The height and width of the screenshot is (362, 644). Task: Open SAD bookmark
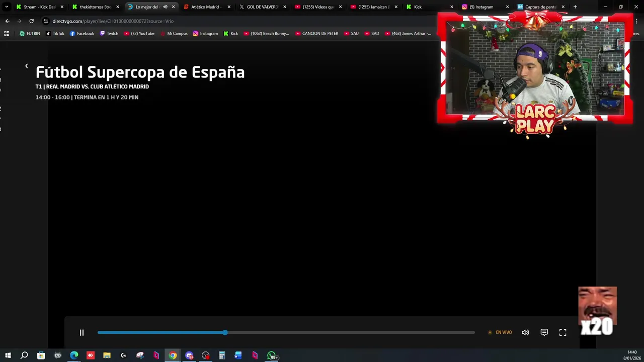tap(372, 34)
